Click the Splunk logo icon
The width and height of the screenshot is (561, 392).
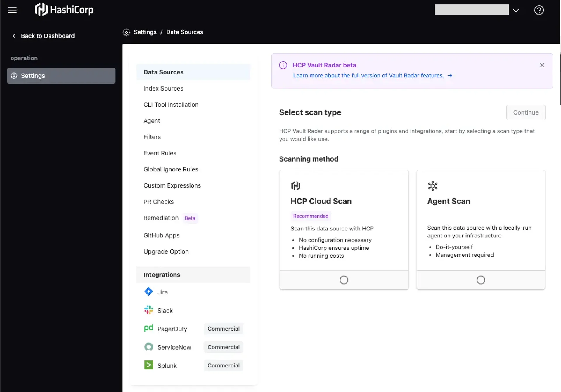point(148,365)
